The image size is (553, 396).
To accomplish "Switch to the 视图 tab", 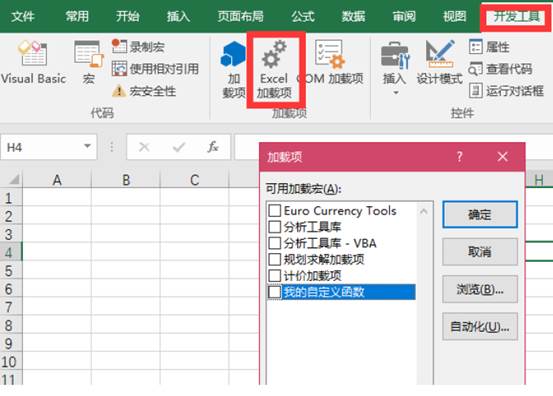I will [455, 16].
